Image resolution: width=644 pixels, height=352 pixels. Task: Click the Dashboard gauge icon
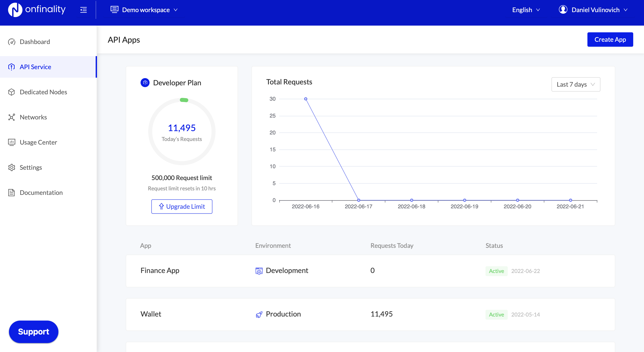pyautogui.click(x=11, y=42)
